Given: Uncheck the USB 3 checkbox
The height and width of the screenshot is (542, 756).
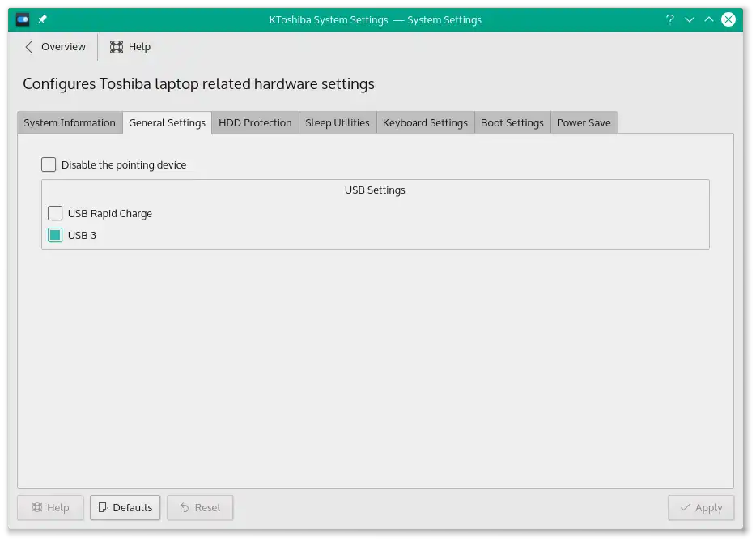Looking at the screenshot, I should (55, 235).
